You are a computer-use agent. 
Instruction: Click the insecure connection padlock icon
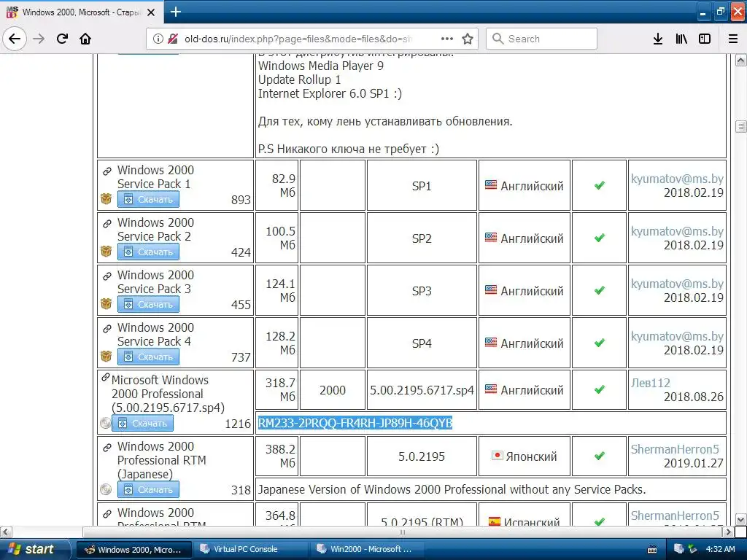point(172,39)
